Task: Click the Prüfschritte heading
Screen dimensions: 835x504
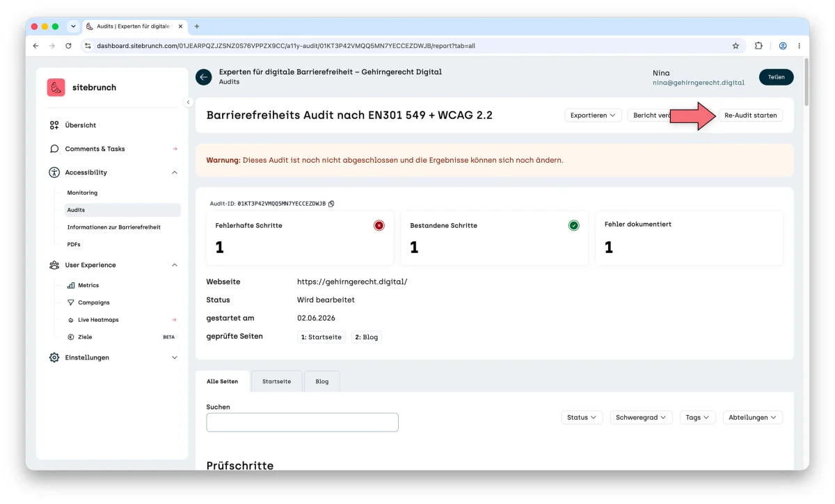Action: [240, 465]
